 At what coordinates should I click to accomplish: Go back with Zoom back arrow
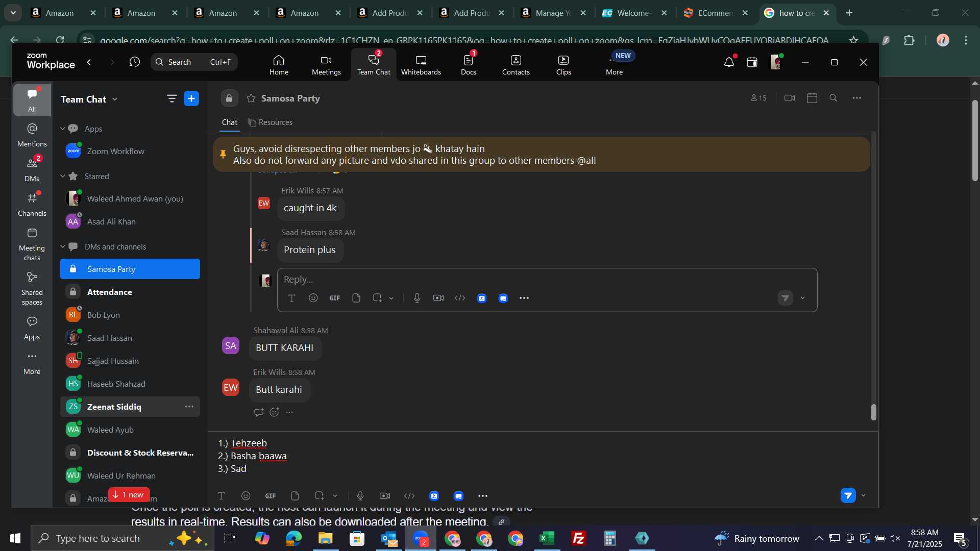[x=89, y=62]
